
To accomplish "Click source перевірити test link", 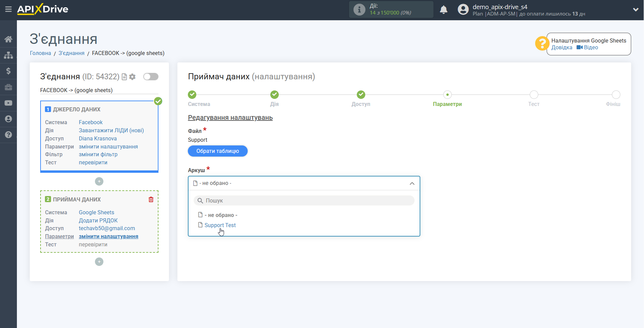I will [x=93, y=163].
